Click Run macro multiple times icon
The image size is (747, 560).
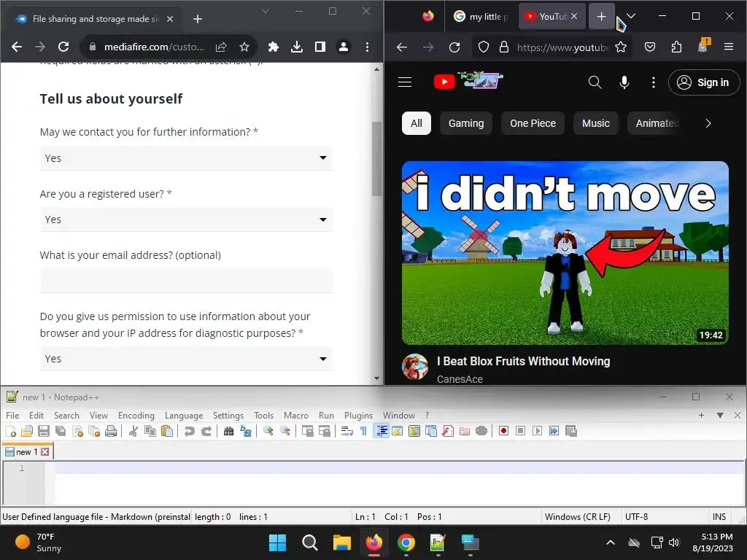(x=554, y=432)
